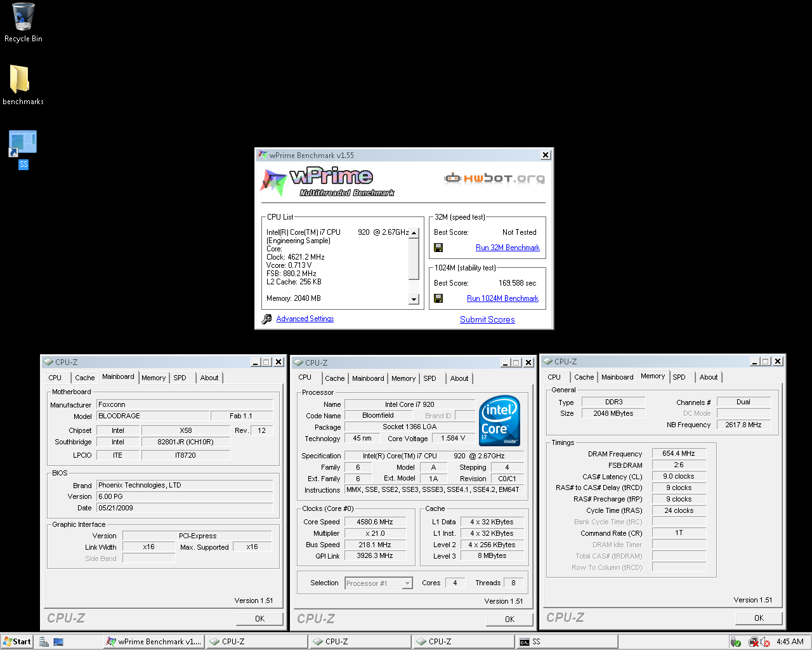The image size is (812, 650).
Task: Click the save icon beside Run 32M Benchmark
Action: 438,248
